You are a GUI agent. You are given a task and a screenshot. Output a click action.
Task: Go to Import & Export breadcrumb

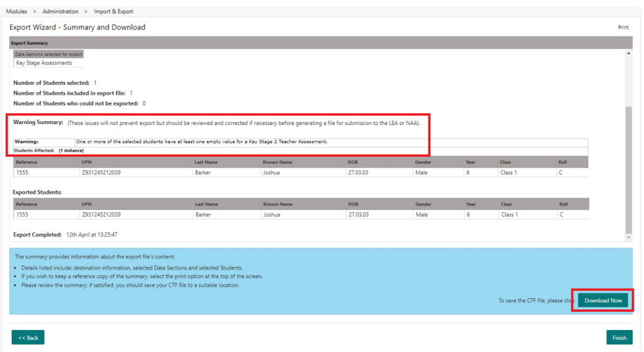pyautogui.click(x=114, y=11)
